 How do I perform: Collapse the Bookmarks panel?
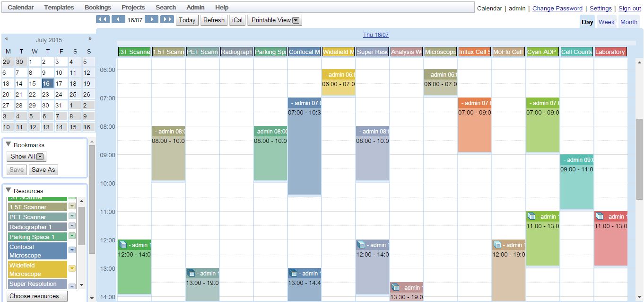(x=9, y=144)
